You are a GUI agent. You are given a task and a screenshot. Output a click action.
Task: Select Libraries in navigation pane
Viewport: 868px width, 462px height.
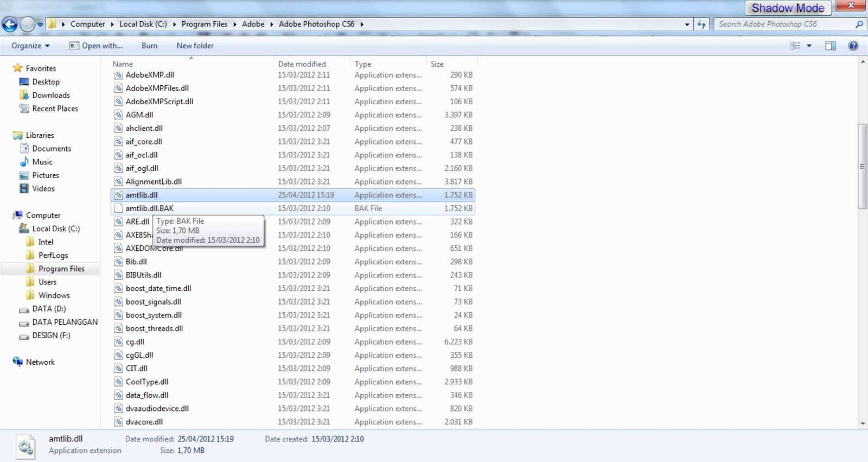[40, 135]
